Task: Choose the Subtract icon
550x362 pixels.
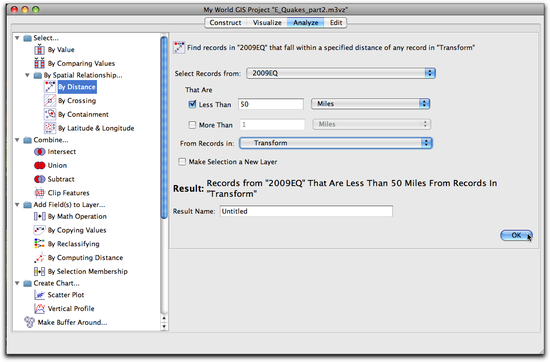Action: (39, 179)
